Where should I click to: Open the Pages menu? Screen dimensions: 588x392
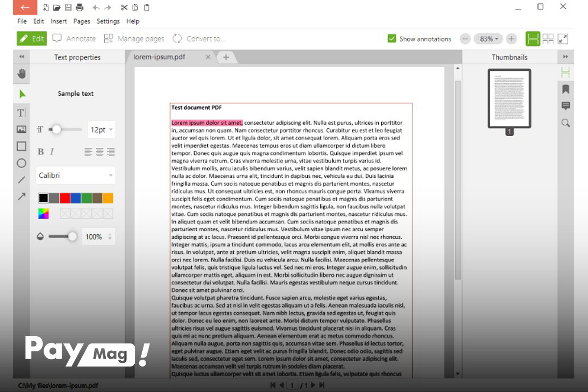[81, 21]
